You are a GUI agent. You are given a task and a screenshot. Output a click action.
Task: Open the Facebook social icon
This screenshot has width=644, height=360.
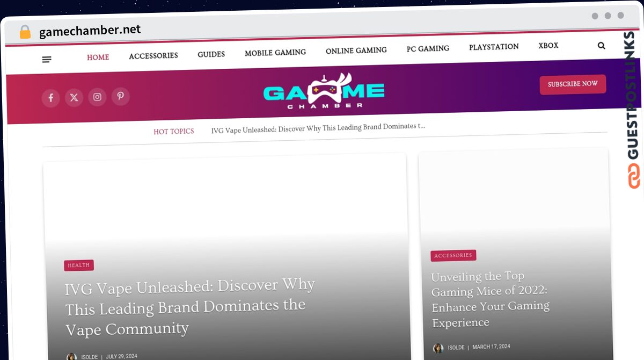51,98
